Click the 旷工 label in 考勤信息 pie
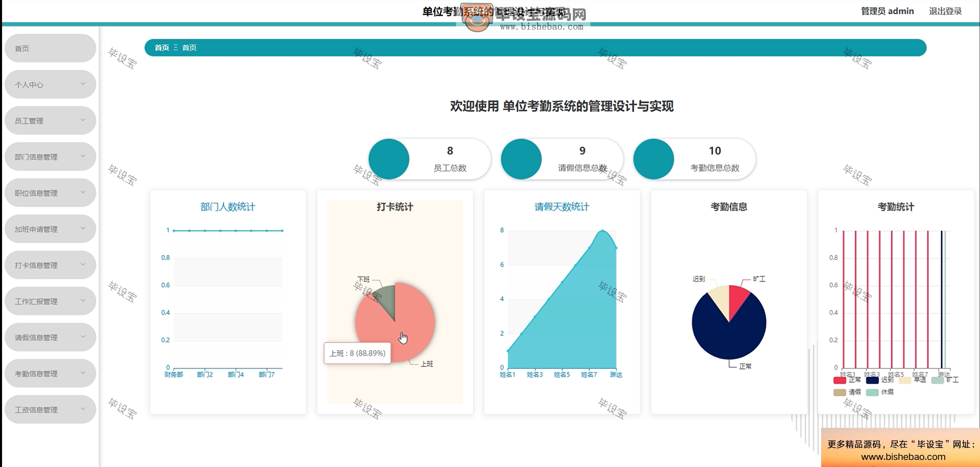Screen dimensions: 980x467 [759, 279]
